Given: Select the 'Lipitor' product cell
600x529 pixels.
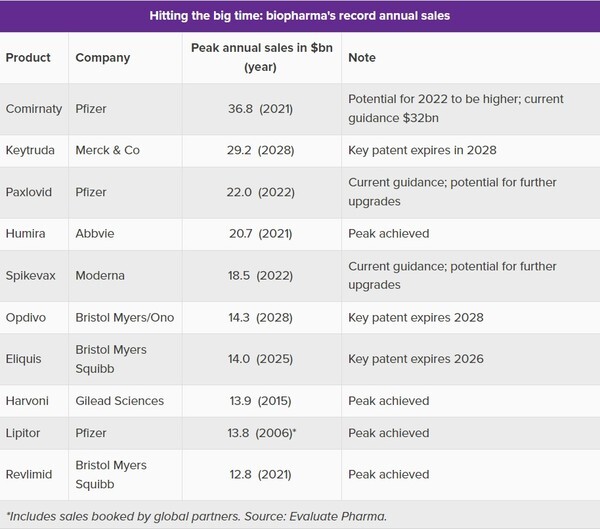Looking at the screenshot, I should click(x=23, y=433).
